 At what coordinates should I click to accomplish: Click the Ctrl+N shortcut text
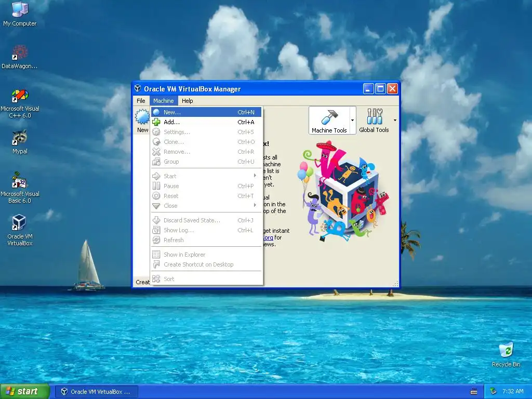246,112
